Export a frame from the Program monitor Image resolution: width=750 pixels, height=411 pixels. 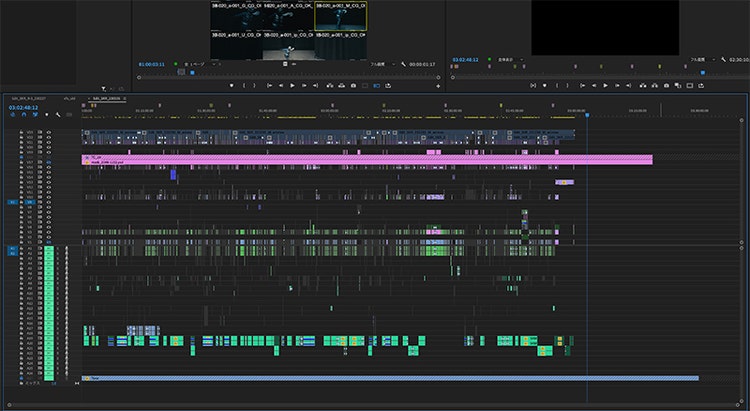[666, 86]
